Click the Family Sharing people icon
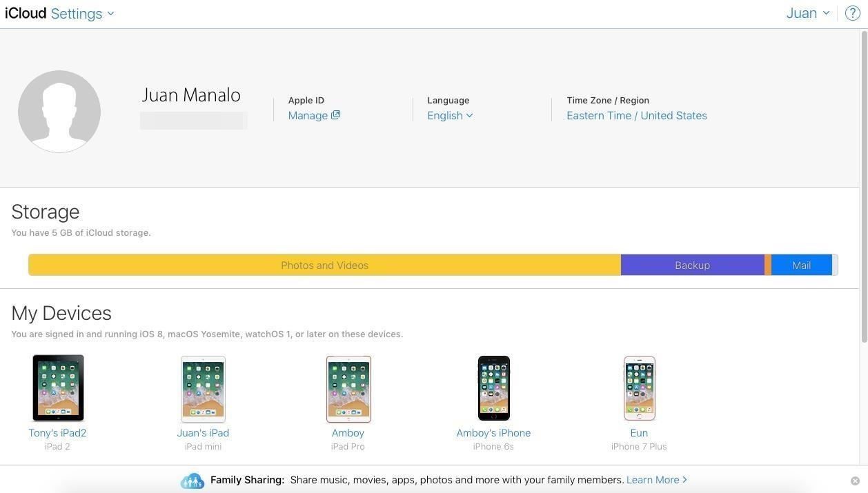 click(192, 480)
